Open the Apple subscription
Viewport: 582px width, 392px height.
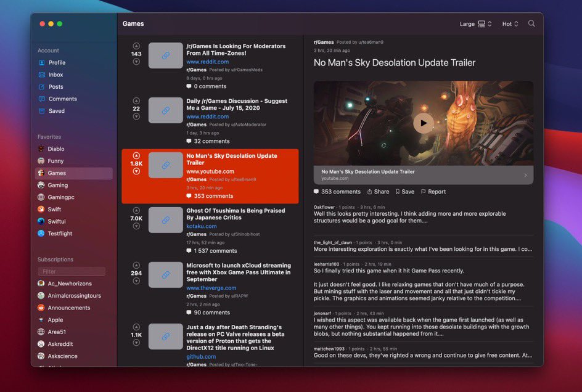74,320
